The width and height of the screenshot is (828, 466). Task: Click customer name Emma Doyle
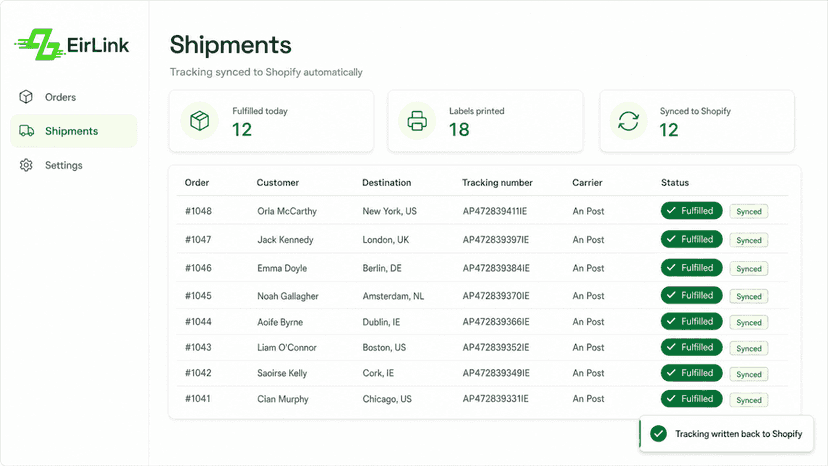pyautogui.click(x=282, y=268)
